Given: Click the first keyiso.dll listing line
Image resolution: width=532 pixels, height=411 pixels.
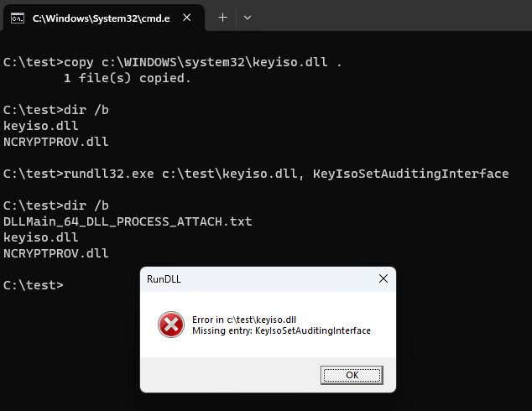Looking at the screenshot, I should pyautogui.click(x=41, y=126).
